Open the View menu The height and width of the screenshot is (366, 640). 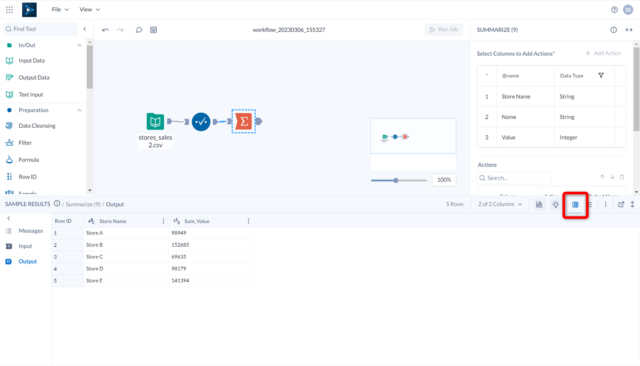point(89,9)
